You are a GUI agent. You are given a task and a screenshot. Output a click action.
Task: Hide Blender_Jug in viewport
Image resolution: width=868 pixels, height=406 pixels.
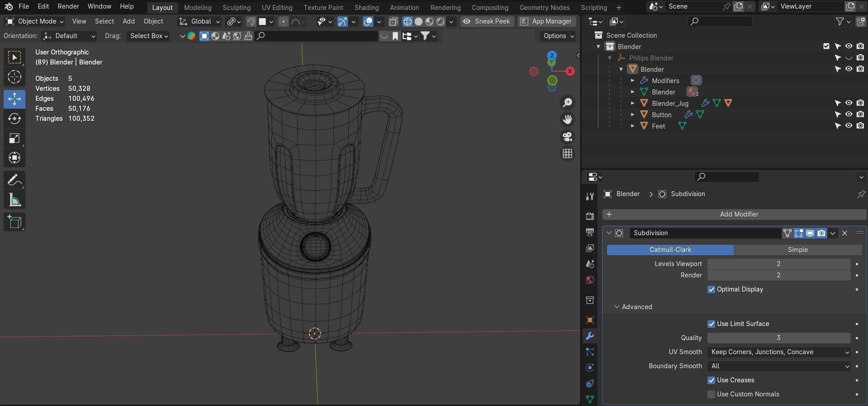848,103
